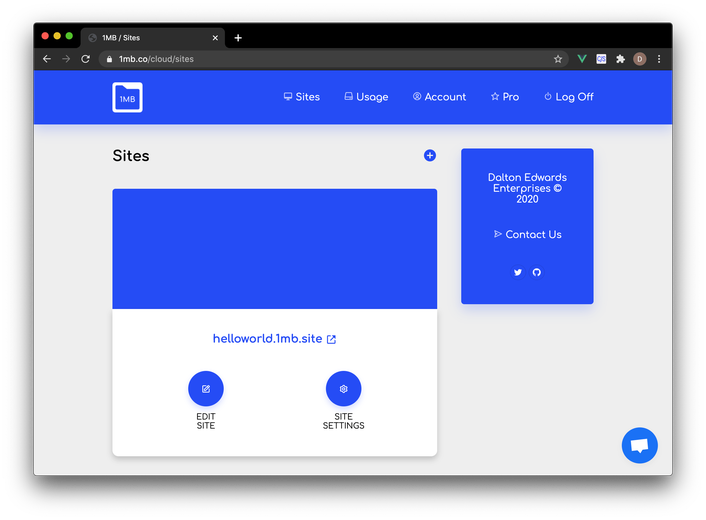The image size is (706, 520).
Task: Click the EDIT SITE label
Action: point(206,421)
